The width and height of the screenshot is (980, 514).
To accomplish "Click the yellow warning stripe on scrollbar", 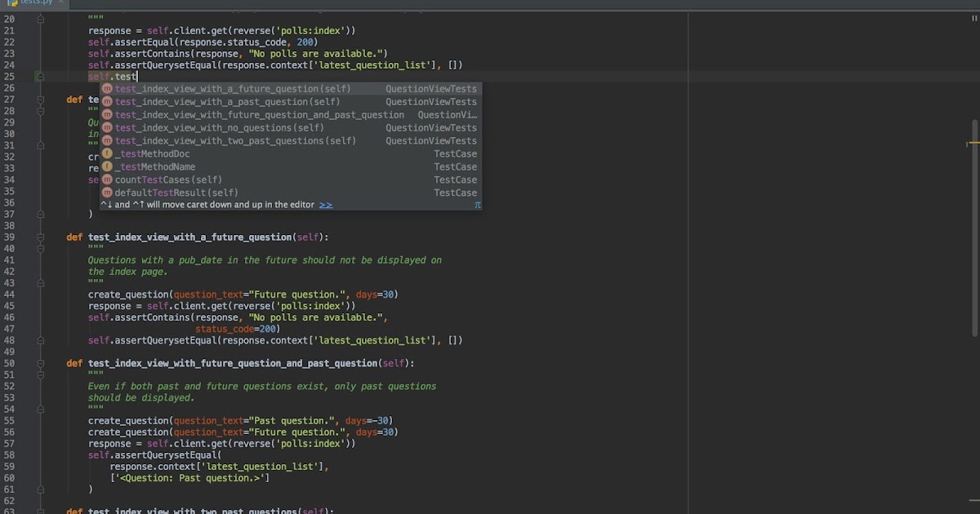I will (974, 144).
